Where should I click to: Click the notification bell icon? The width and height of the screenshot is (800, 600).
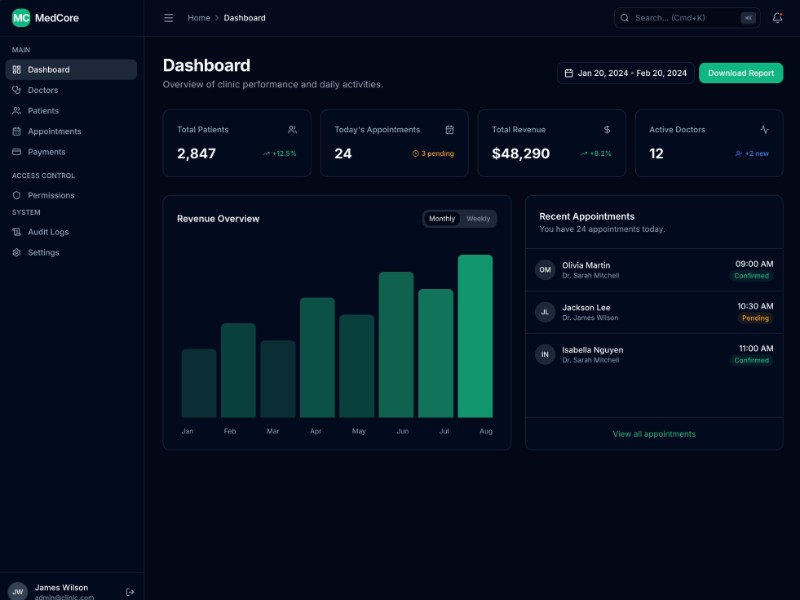click(x=777, y=18)
